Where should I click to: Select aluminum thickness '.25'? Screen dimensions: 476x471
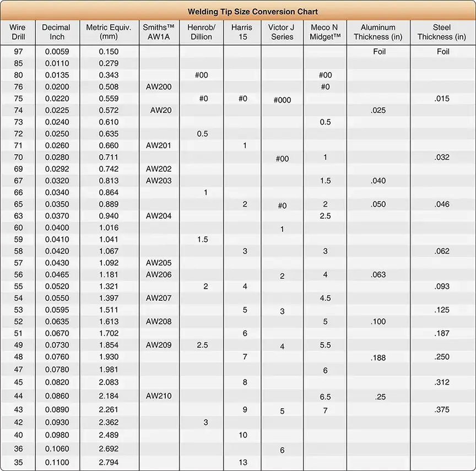(x=380, y=397)
